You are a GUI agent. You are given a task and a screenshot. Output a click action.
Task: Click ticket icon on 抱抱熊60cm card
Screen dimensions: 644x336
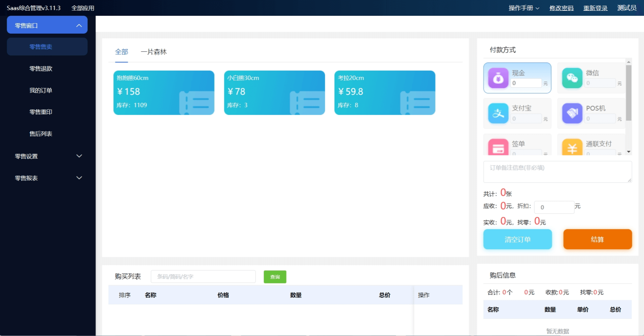tap(197, 103)
